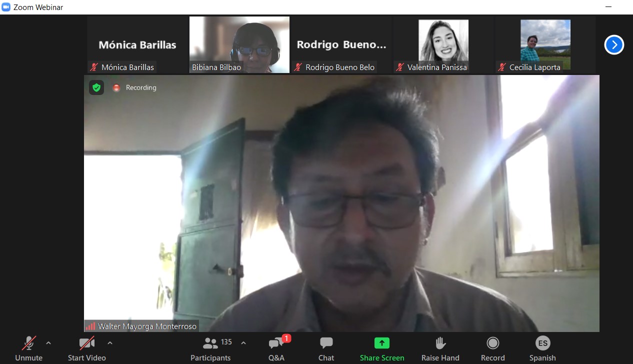The height and width of the screenshot is (364, 633).
Task: Start recording with the Record button
Action: [x=493, y=348]
